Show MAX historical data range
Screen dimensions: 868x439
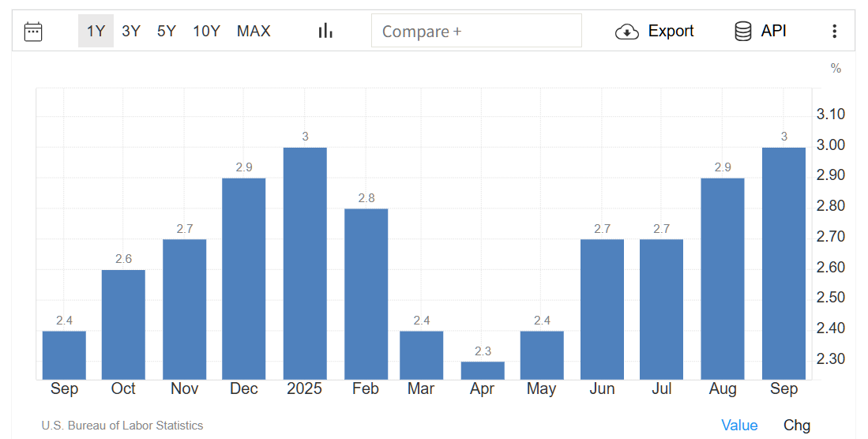click(x=254, y=32)
